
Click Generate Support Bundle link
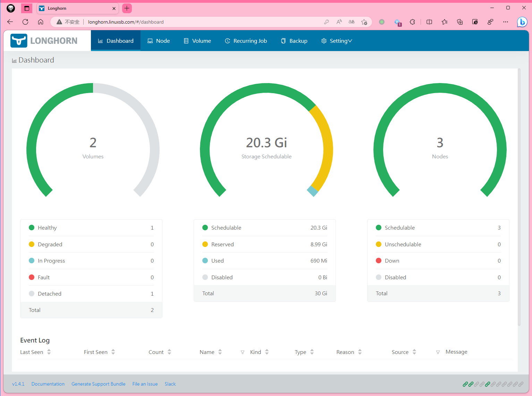click(98, 384)
